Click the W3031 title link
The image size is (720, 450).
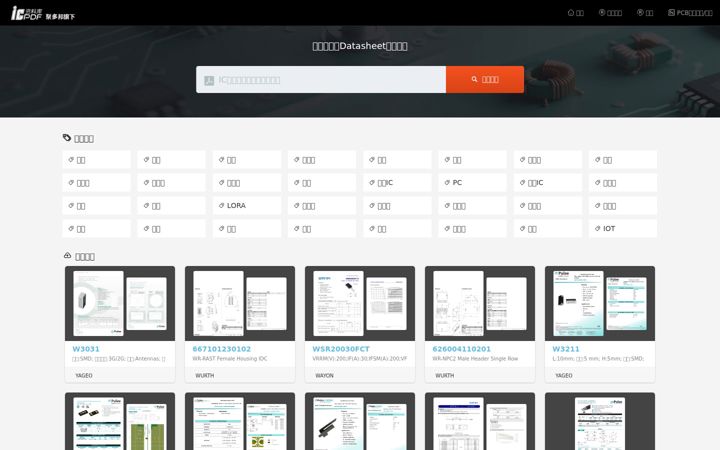coord(86,349)
